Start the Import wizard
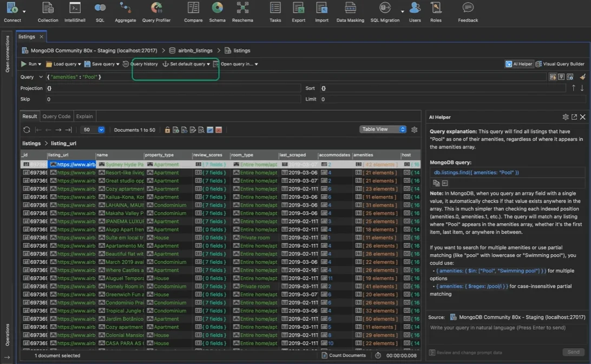 [321, 12]
